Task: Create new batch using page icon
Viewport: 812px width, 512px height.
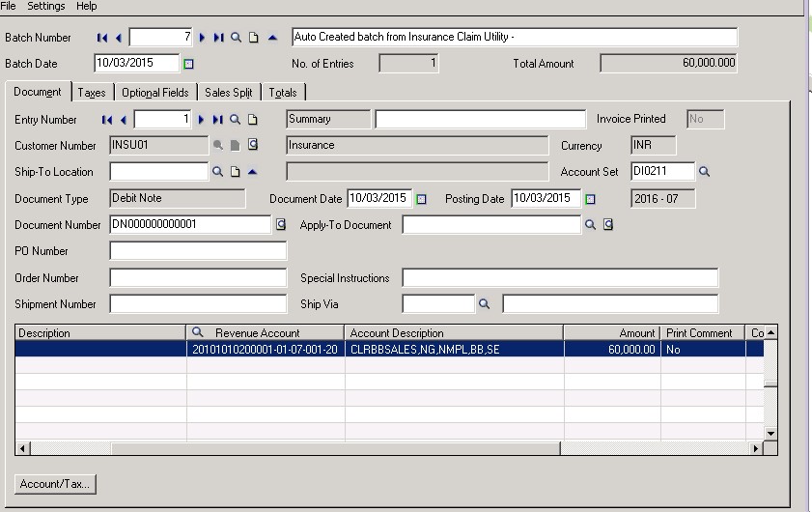Action: pyautogui.click(x=253, y=38)
